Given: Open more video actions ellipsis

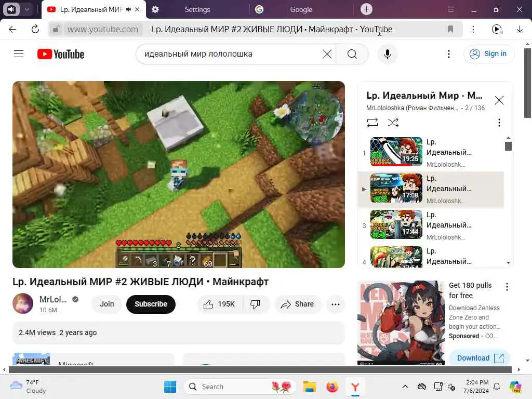Looking at the screenshot, I should click(335, 304).
